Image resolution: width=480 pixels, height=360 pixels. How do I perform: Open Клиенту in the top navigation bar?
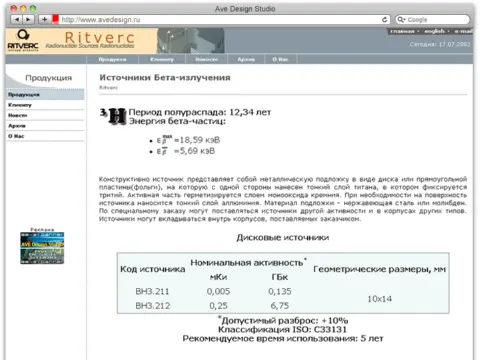tap(162, 59)
